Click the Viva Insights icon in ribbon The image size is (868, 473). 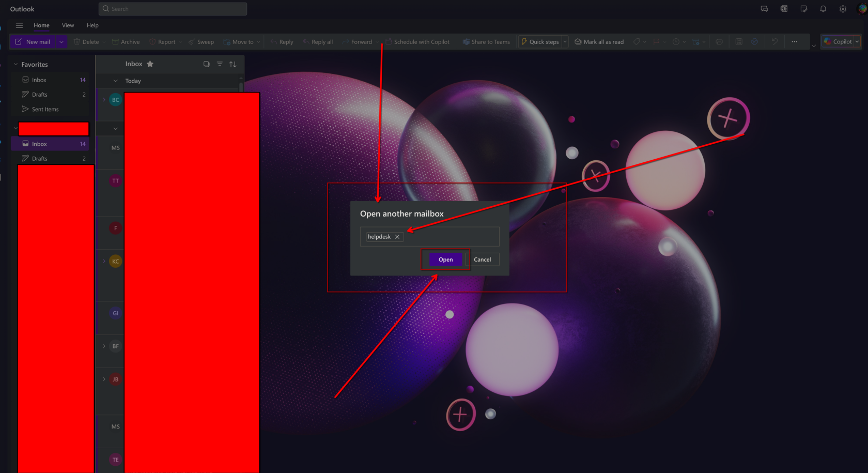(x=754, y=42)
